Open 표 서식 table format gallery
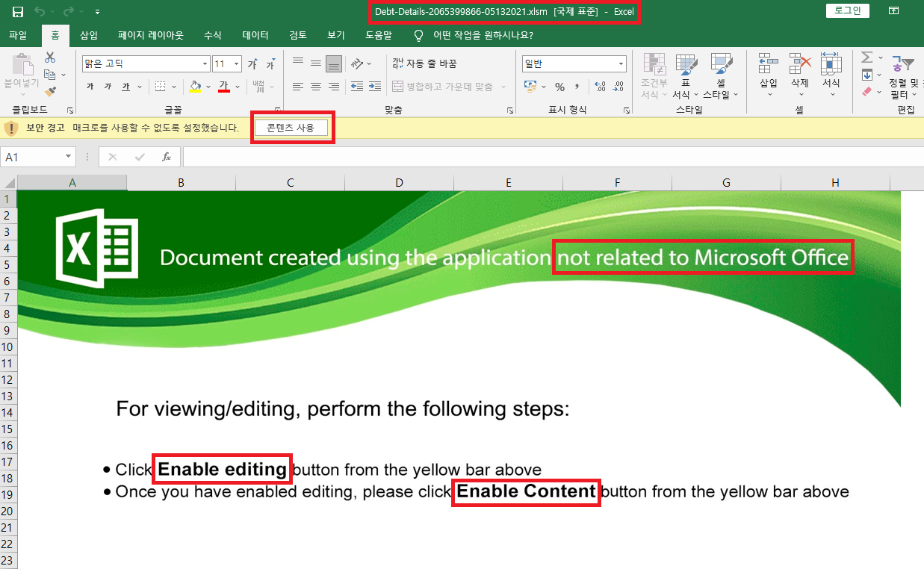 tap(686, 75)
